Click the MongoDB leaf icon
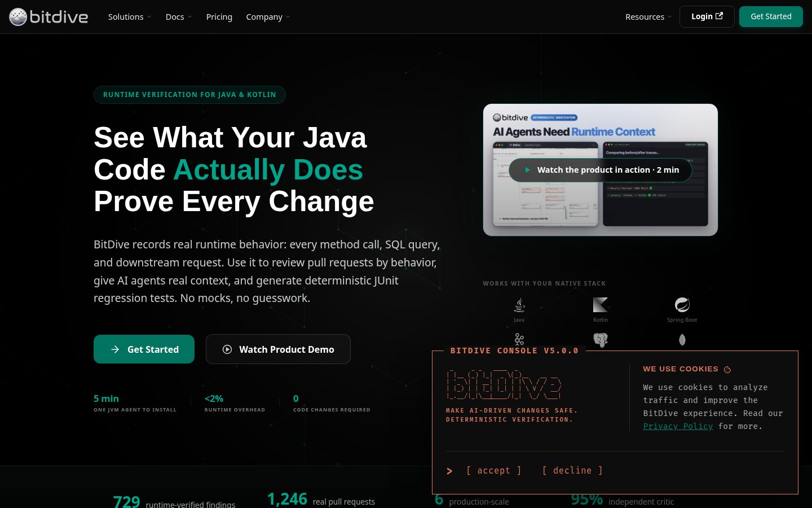The width and height of the screenshot is (812, 508). [682, 340]
